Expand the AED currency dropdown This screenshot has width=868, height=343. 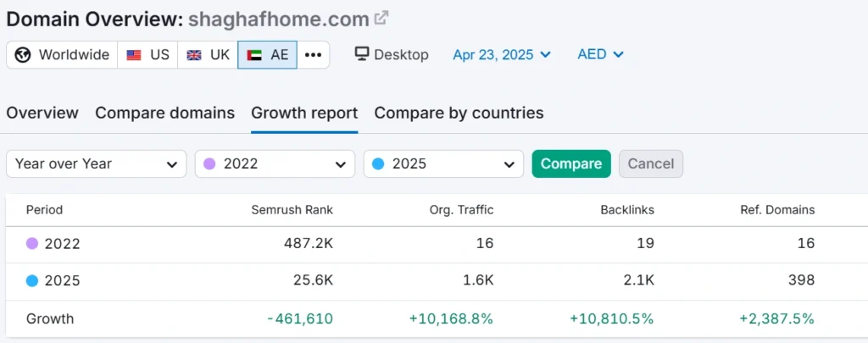point(601,54)
